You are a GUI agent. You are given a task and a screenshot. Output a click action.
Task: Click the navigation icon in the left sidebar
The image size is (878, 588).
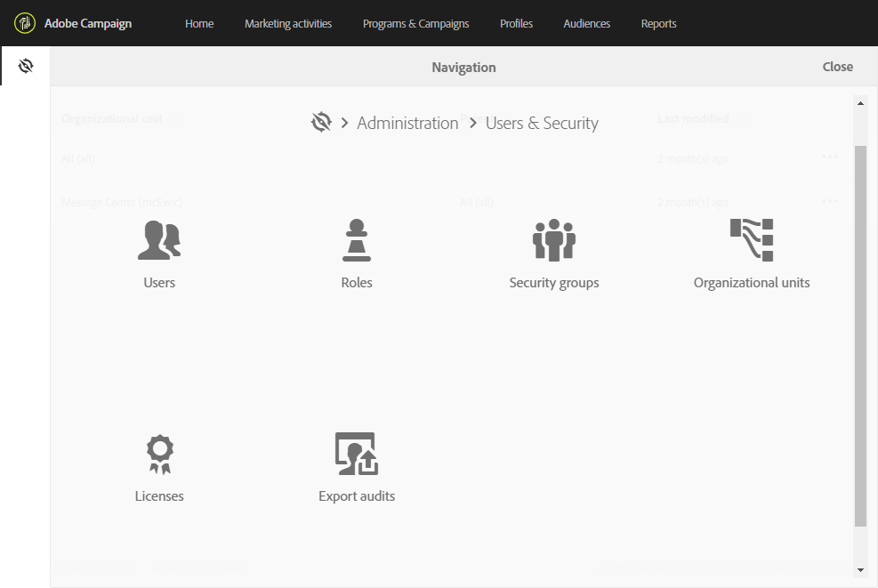[25, 66]
